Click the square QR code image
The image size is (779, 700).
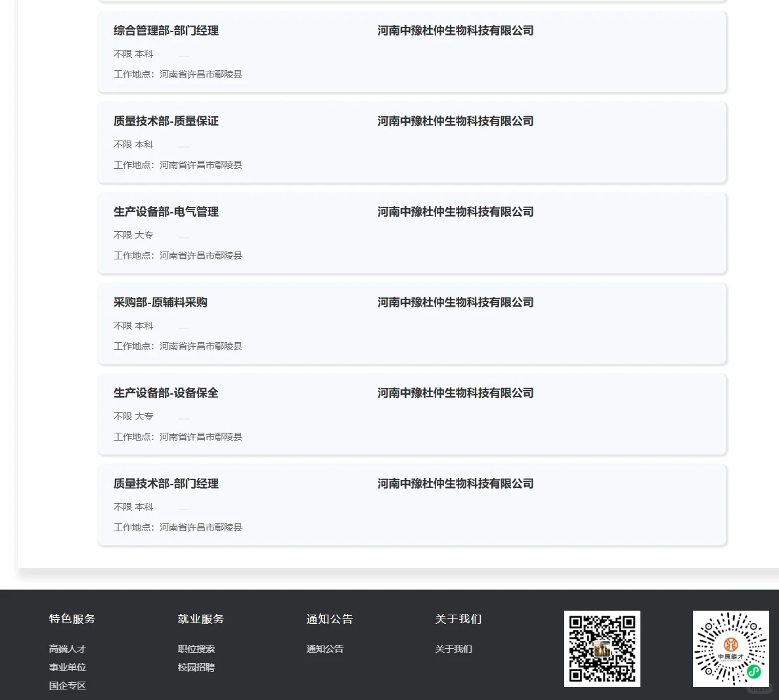[602, 649]
